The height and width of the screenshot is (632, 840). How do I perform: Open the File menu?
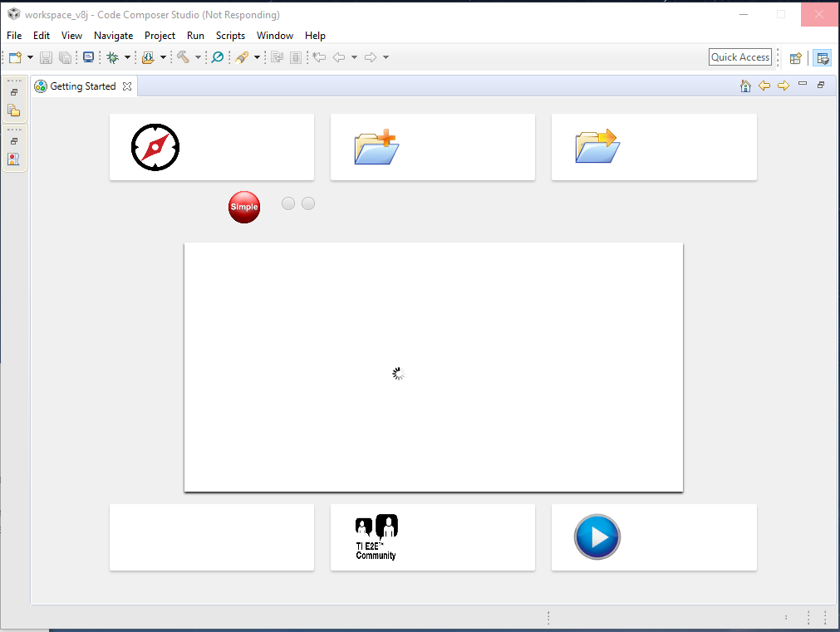point(14,36)
